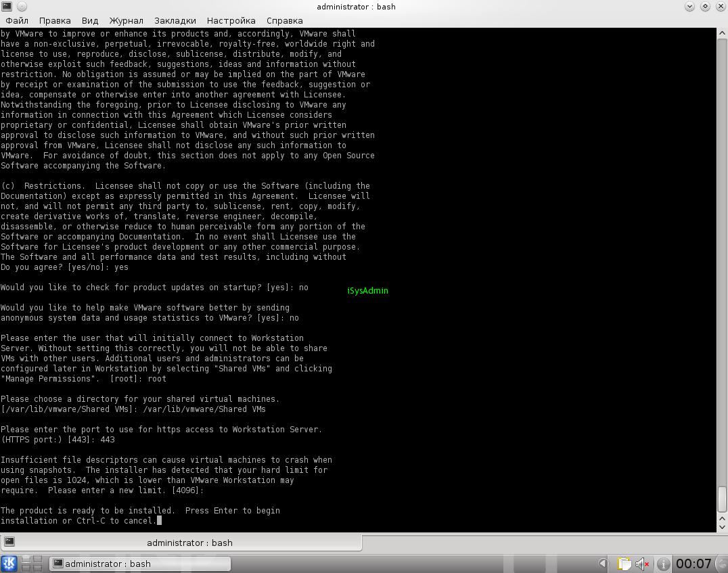Maximize the Konsole window
The width and height of the screenshot is (728, 573).
point(705,7)
